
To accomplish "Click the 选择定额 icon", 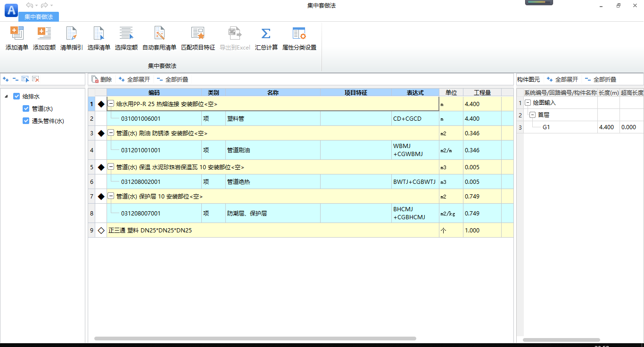I will pyautogui.click(x=126, y=33).
